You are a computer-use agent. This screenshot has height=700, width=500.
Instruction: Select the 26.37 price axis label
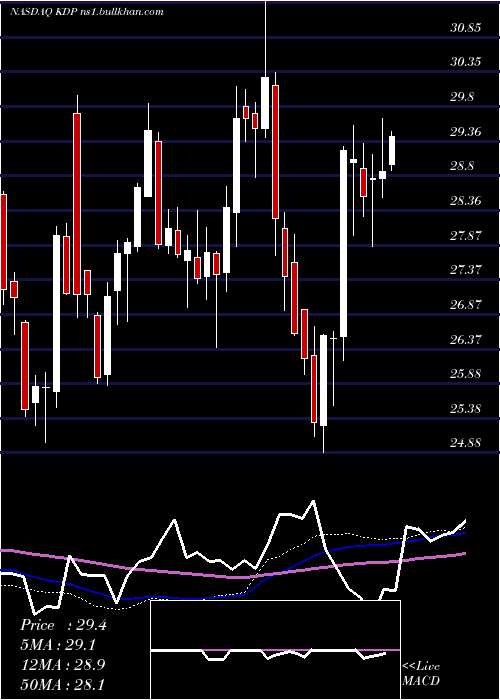click(466, 340)
